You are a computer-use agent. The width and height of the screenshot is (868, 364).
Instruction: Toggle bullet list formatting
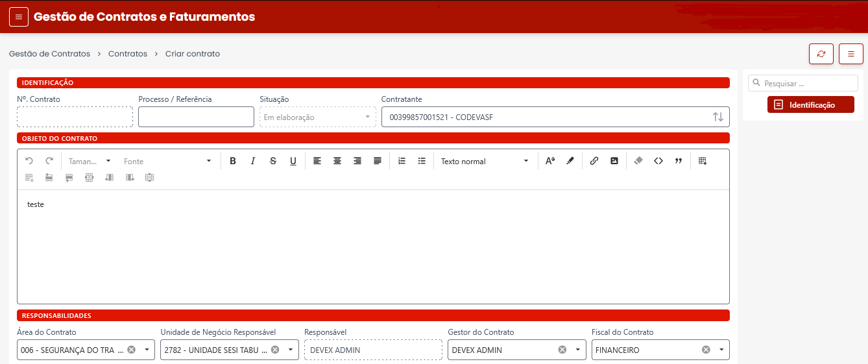(422, 161)
